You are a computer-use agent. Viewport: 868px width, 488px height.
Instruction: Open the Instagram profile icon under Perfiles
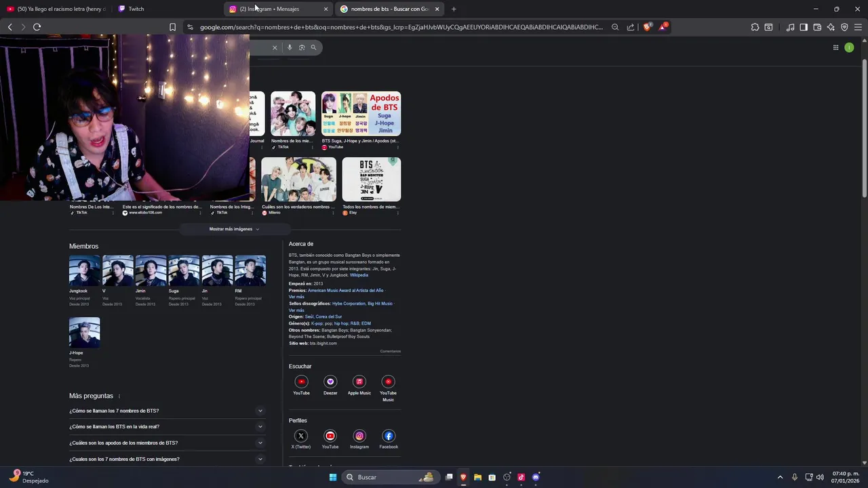(359, 436)
